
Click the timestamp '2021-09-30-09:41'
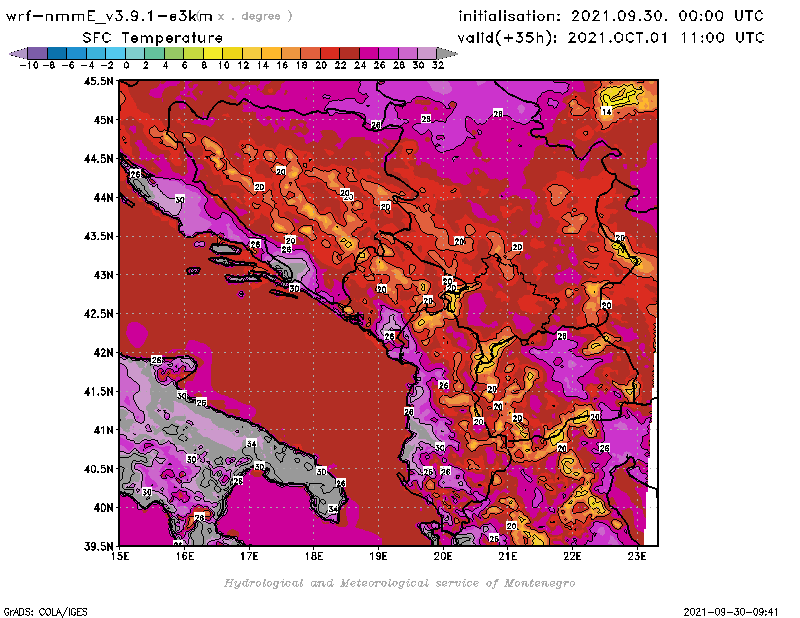click(x=731, y=611)
